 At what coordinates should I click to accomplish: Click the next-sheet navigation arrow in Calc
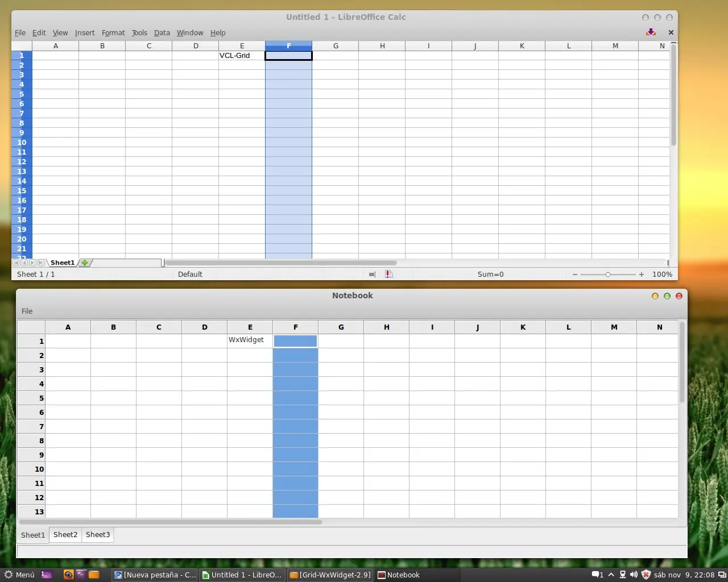(32, 263)
